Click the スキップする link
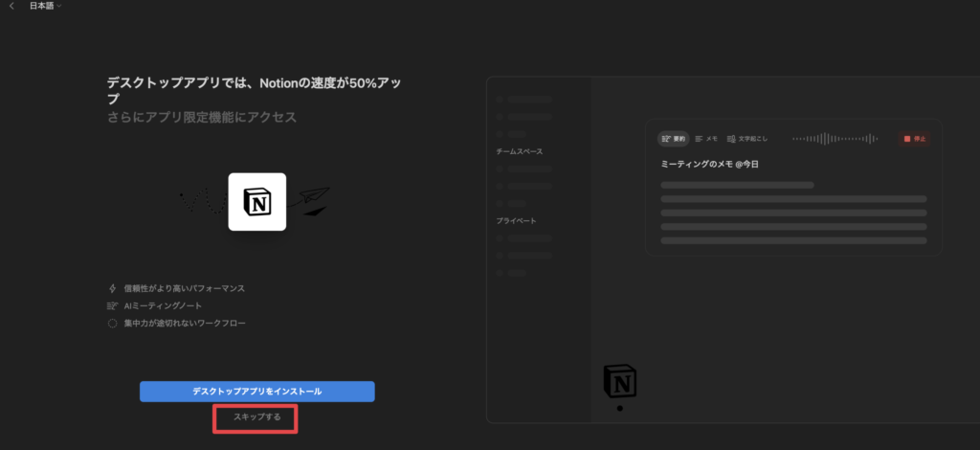The height and width of the screenshot is (450, 980). pos(256,416)
